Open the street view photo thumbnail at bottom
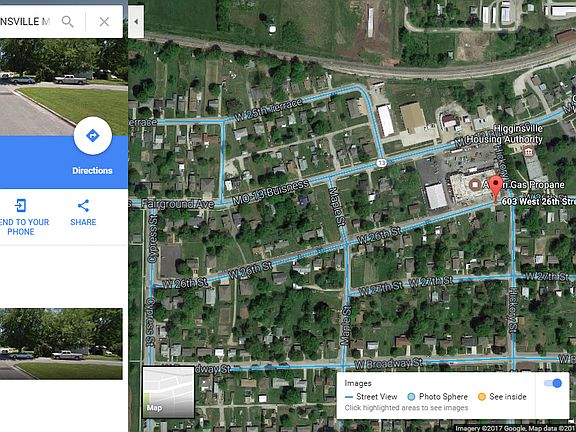Viewport: 576px width, 432px height. coord(61,344)
